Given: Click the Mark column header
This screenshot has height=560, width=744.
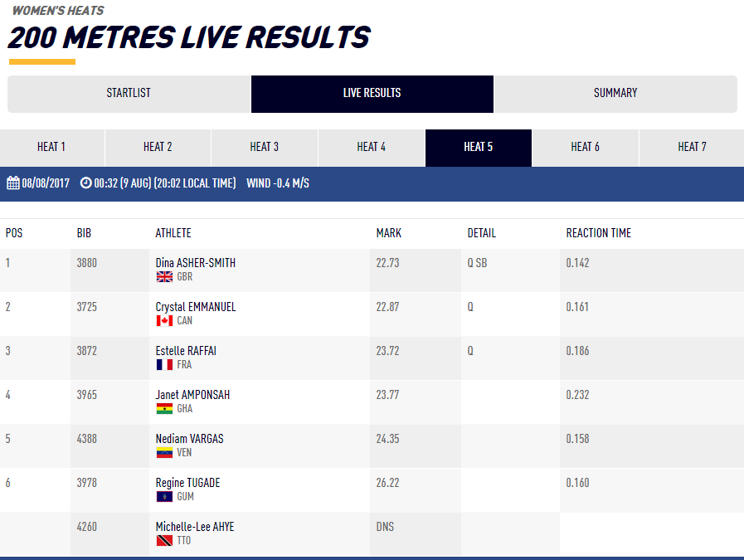Looking at the screenshot, I should point(388,233).
